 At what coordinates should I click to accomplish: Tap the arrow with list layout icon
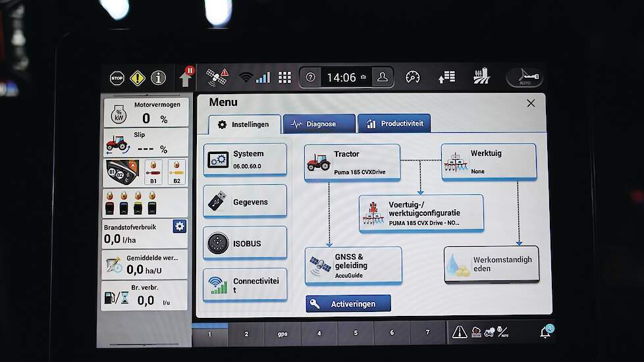tap(446, 77)
